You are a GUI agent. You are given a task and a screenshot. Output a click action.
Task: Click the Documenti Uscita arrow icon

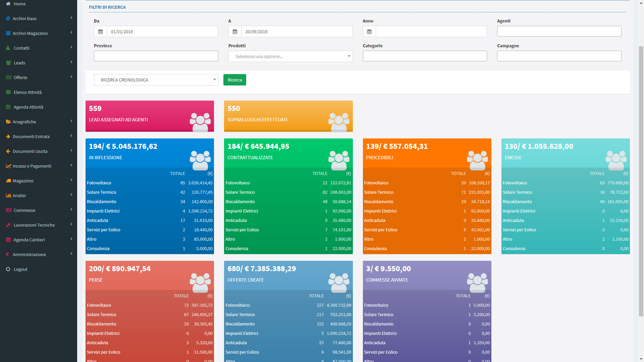click(8, 151)
